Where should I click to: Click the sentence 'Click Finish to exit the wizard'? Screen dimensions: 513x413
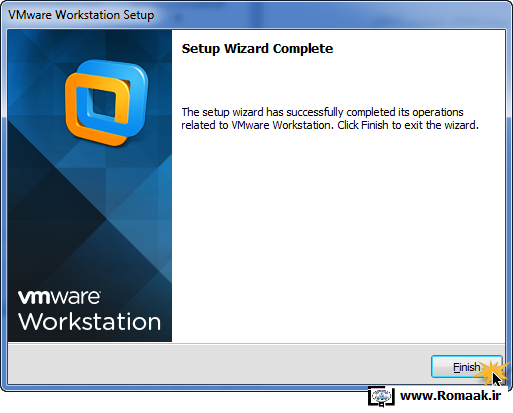click(x=408, y=125)
